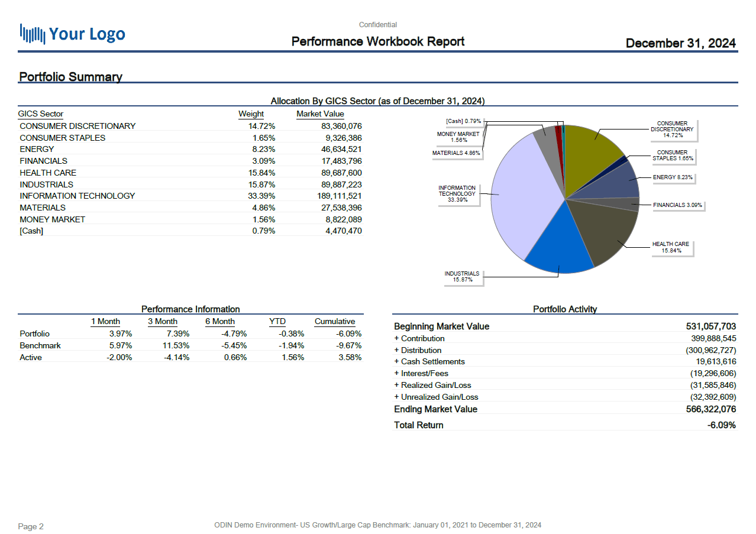Image resolution: width=756 pixels, height=534 pixels.
Task: Click the December 31, 2024 header date
Action: pos(680,43)
